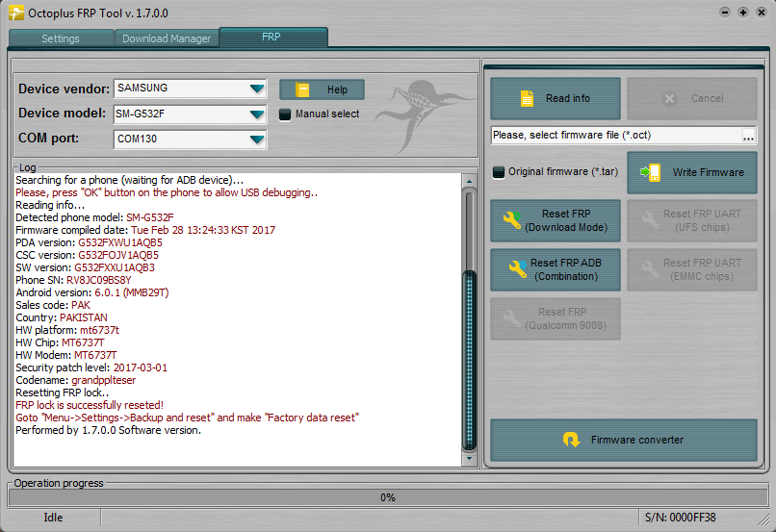
Task: Click the X icon on the Cancel button
Action: tap(669, 98)
